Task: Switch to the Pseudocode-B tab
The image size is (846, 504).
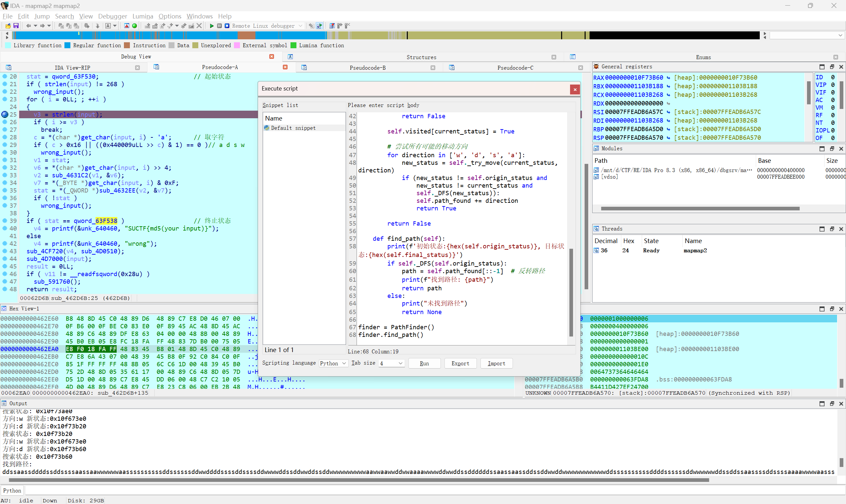Action: point(367,68)
